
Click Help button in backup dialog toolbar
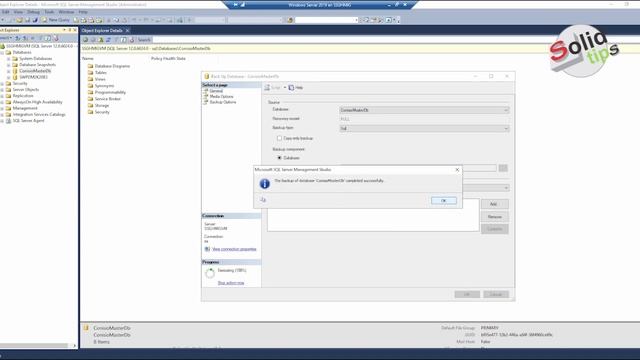296,87
